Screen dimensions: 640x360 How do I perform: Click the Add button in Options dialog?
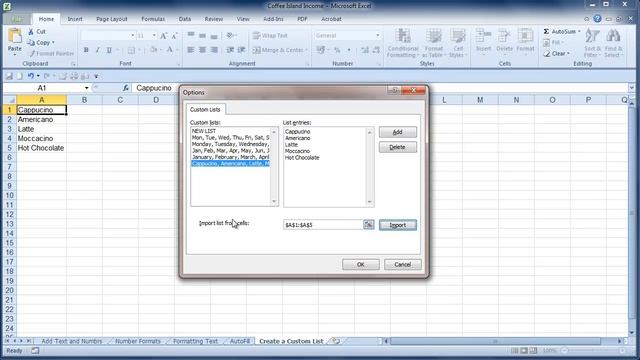pyautogui.click(x=398, y=132)
